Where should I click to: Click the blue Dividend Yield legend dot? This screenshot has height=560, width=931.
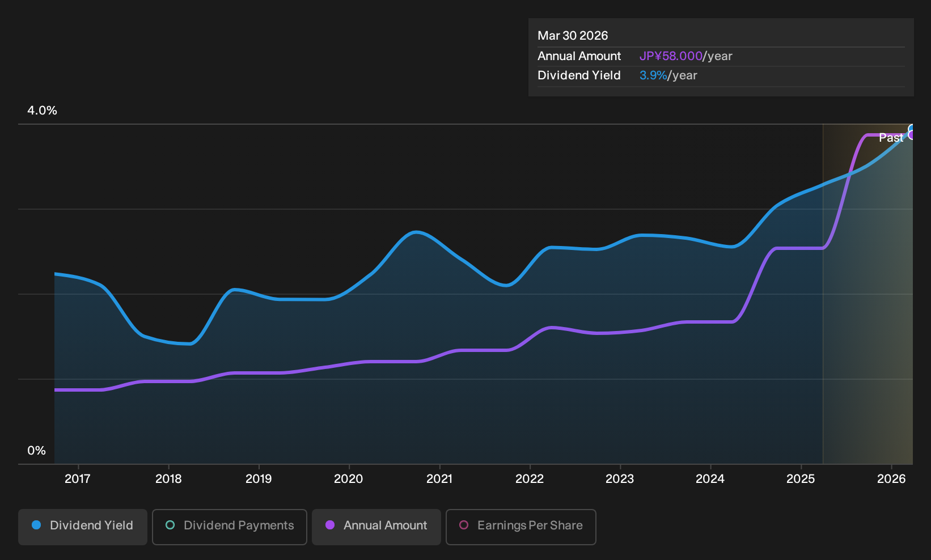coord(36,525)
